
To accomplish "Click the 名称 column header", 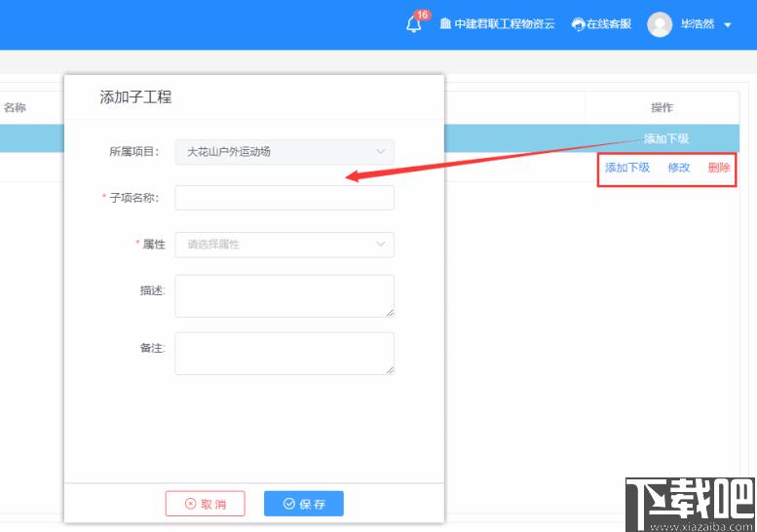I will [15, 107].
